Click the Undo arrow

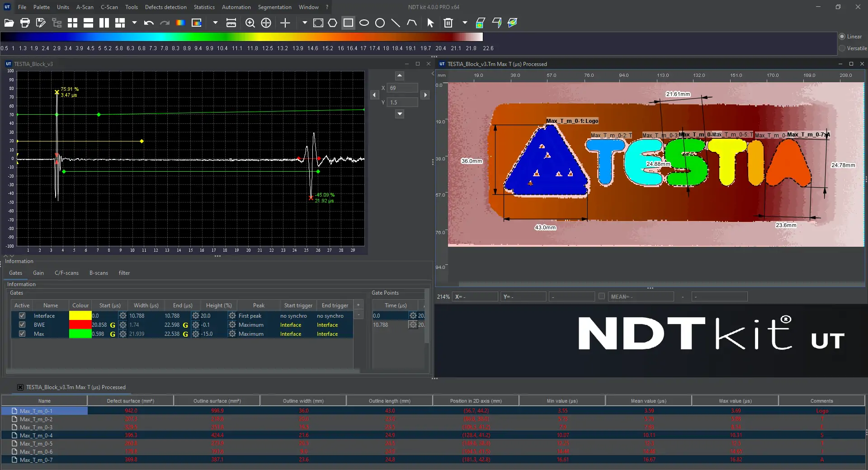click(149, 23)
